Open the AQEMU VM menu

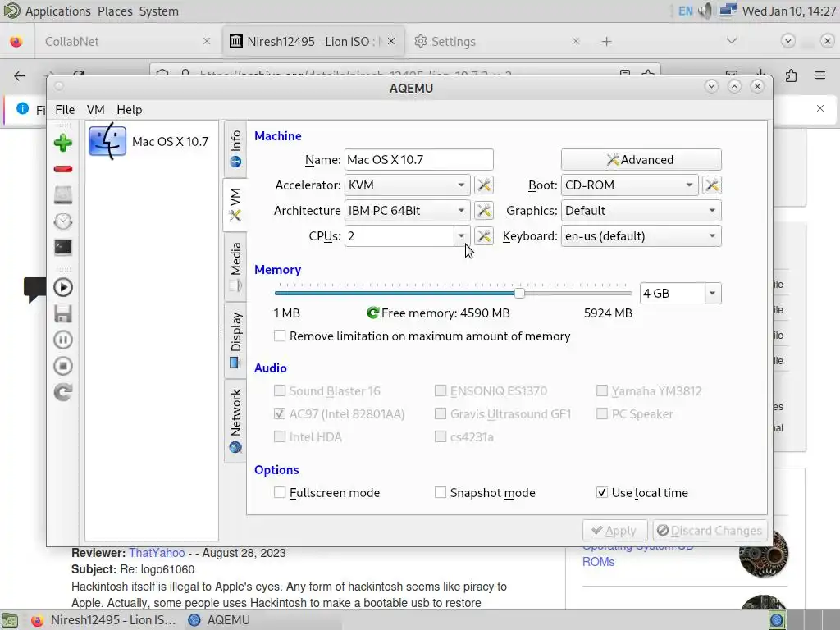95,110
